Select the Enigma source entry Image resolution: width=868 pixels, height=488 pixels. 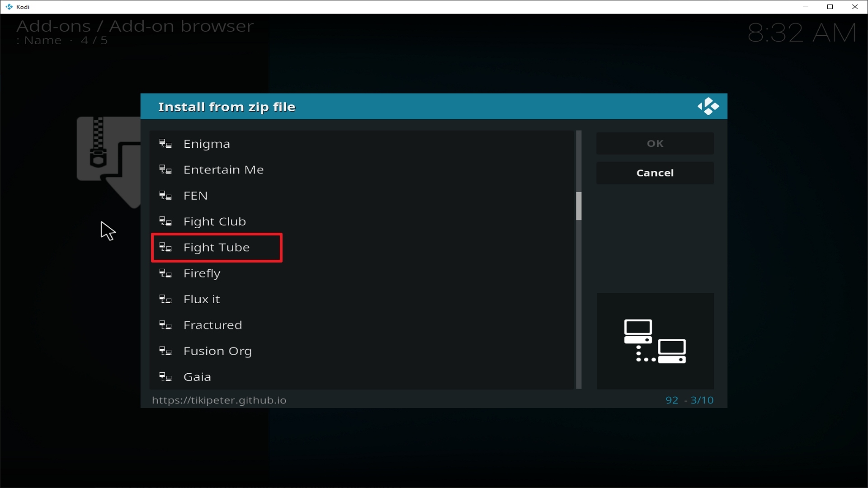click(x=362, y=144)
